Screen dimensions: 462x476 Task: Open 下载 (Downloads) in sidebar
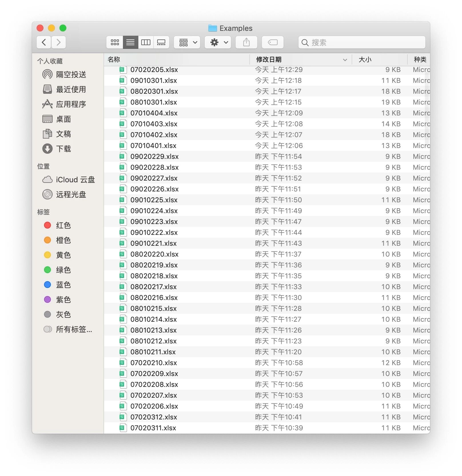(57, 149)
